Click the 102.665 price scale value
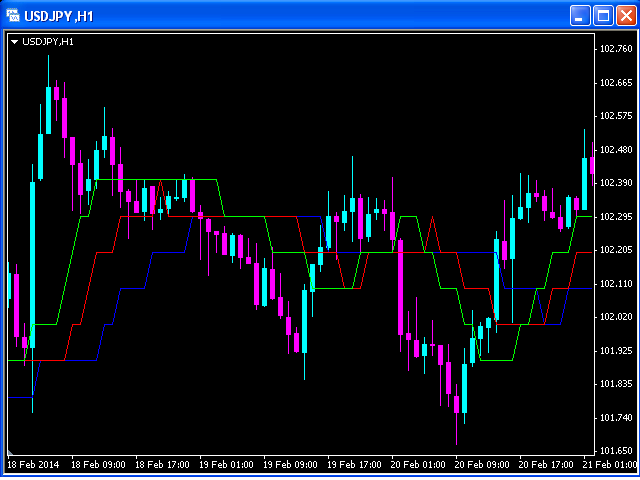The image size is (640, 480). [x=616, y=83]
